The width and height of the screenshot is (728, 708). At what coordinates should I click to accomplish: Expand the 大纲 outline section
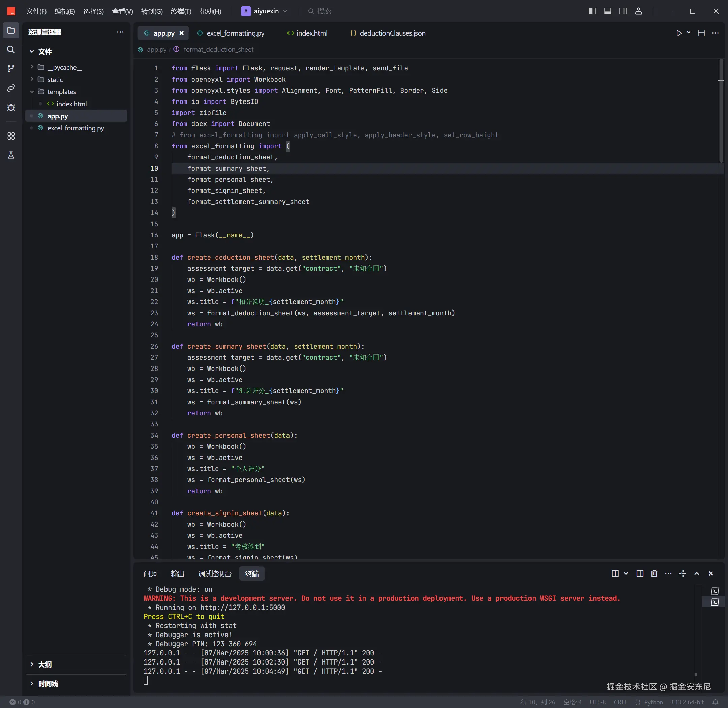(44, 664)
